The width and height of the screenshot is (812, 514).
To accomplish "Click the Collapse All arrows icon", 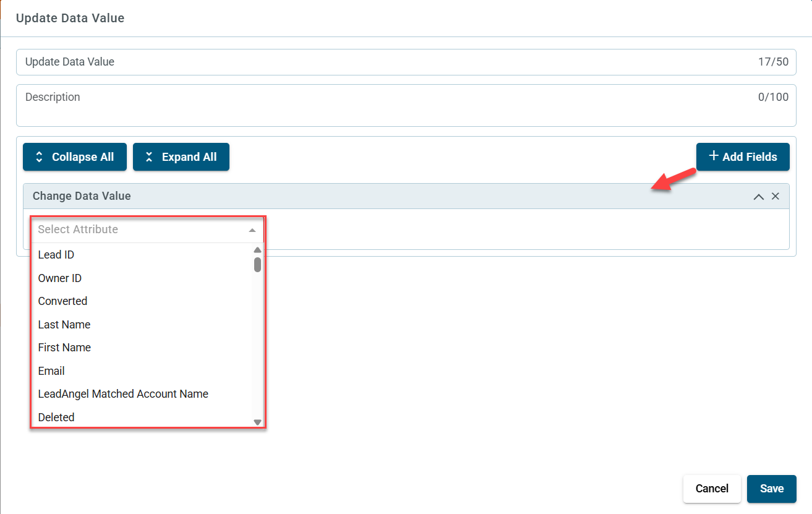I will tap(39, 157).
